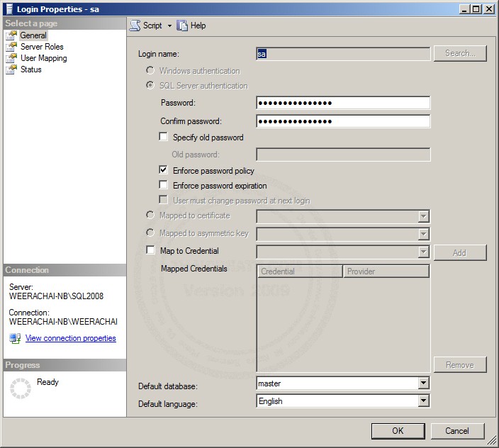The image size is (499, 448).
Task: Select Windows authentication radio button
Action: pos(150,70)
